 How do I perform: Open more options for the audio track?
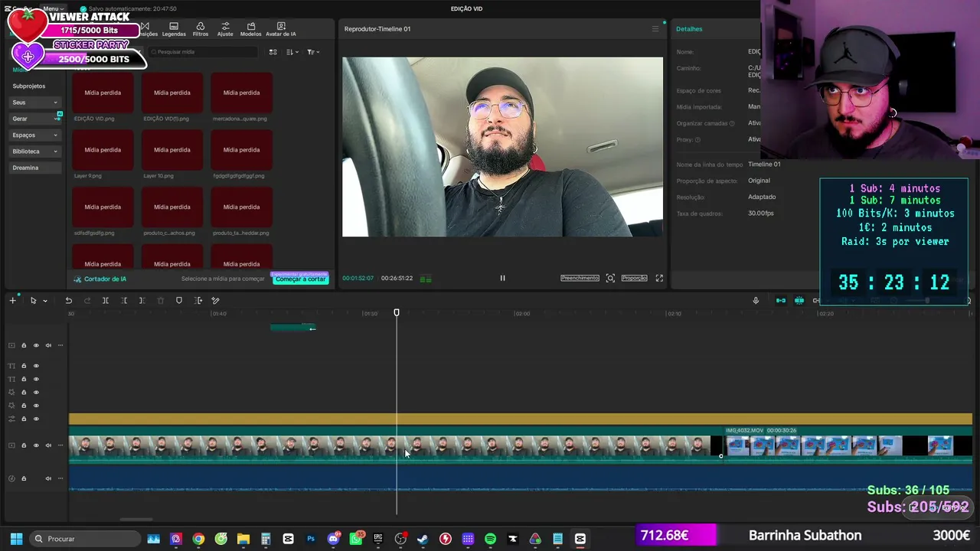[x=60, y=478]
